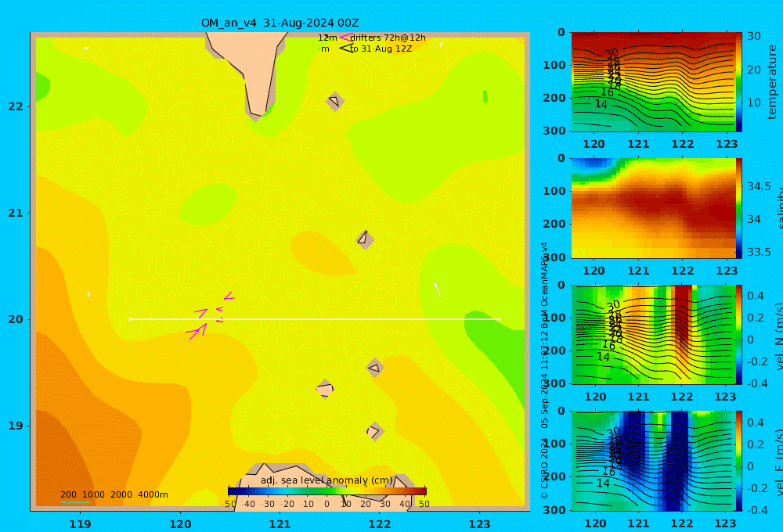
Task: Click the 'drifters 72h@12h' legend text
Action: coord(388,38)
